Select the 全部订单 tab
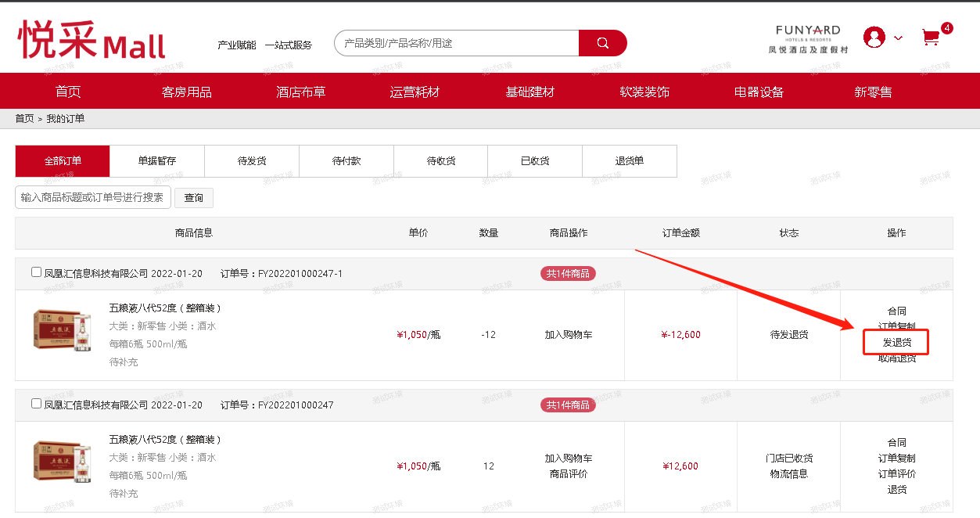This screenshot has height=518, width=980. pyautogui.click(x=63, y=161)
